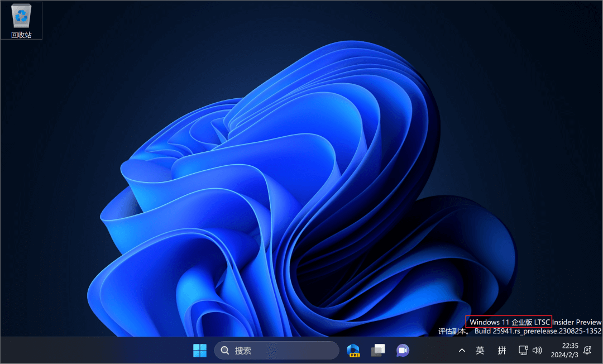Click the magnifier icon in search box
The height and width of the screenshot is (364, 603).
tap(225, 351)
